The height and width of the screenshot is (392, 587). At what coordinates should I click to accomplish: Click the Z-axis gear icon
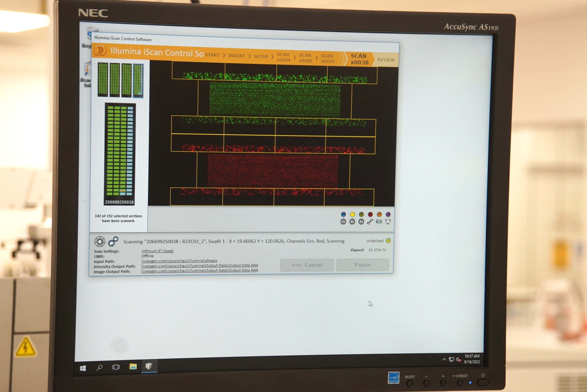[x=361, y=221]
